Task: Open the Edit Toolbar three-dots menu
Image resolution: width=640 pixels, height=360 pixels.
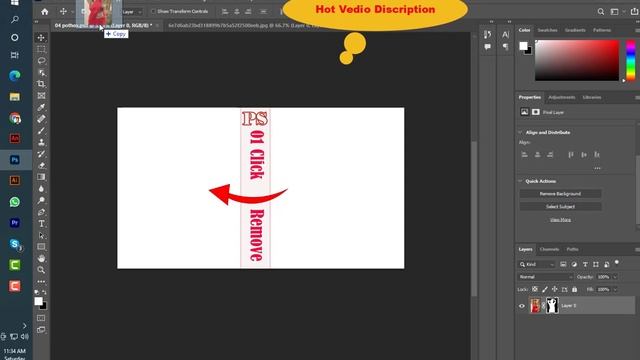Action: pos(41,282)
